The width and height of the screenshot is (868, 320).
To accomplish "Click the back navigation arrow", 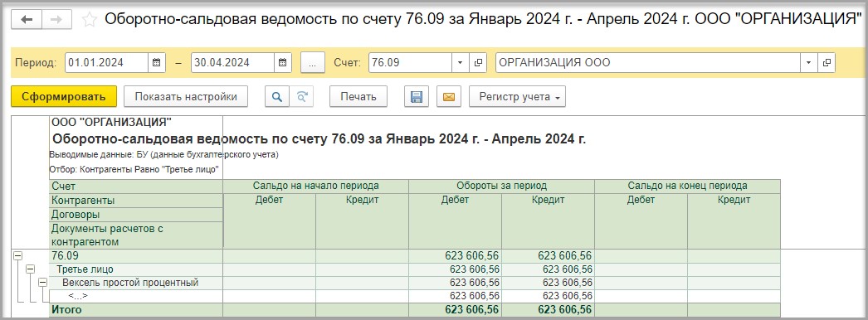I will 26,20.
